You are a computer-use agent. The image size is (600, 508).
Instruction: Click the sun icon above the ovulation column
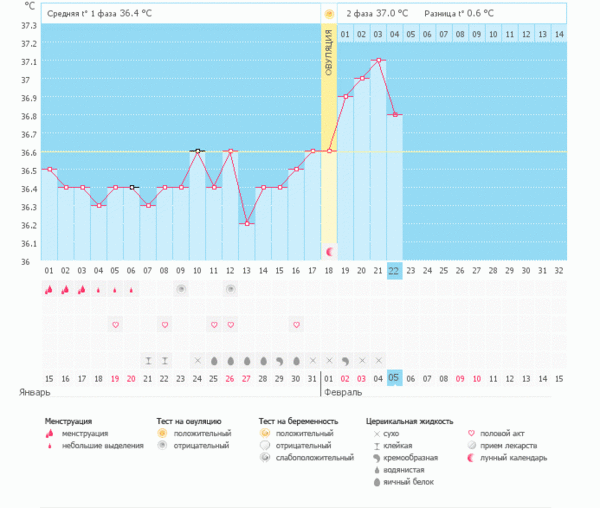click(328, 14)
